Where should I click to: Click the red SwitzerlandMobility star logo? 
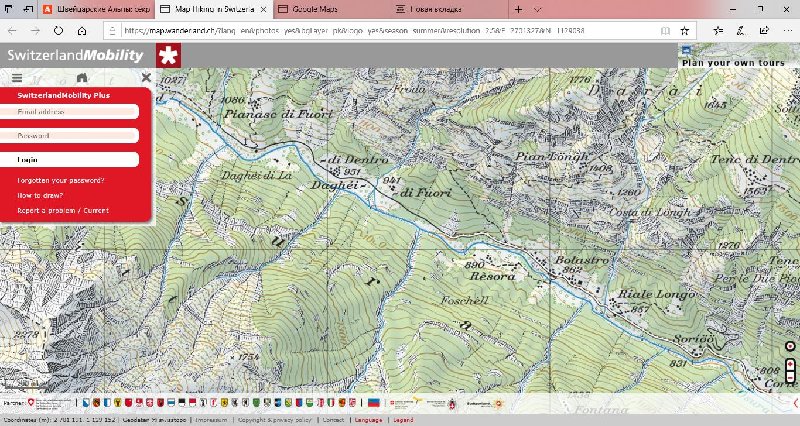[168, 55]
